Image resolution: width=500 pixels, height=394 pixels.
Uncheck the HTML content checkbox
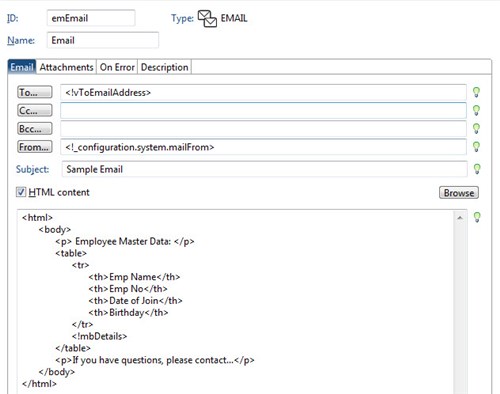pos(21,192)
